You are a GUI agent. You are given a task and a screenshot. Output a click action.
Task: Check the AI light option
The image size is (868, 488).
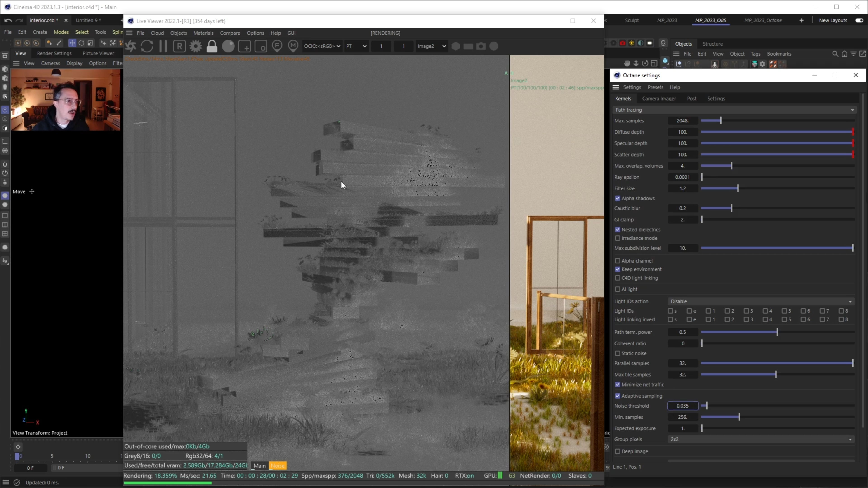(x=617, y=289)
